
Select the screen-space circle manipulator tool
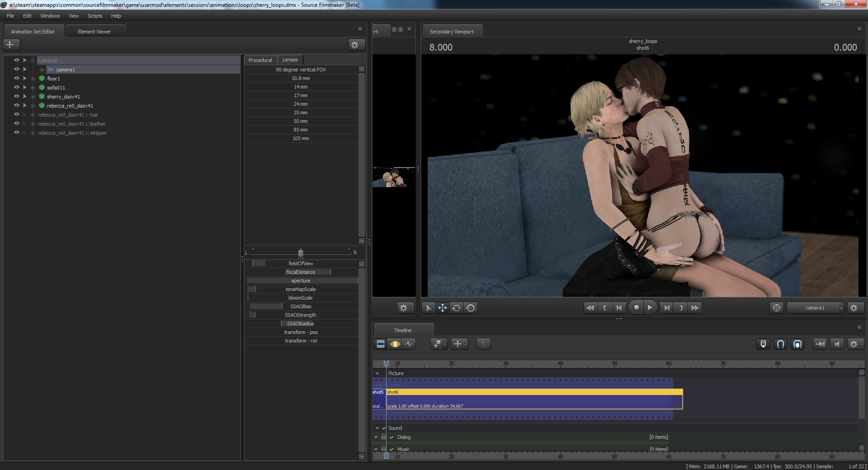(x=471, y=308)
